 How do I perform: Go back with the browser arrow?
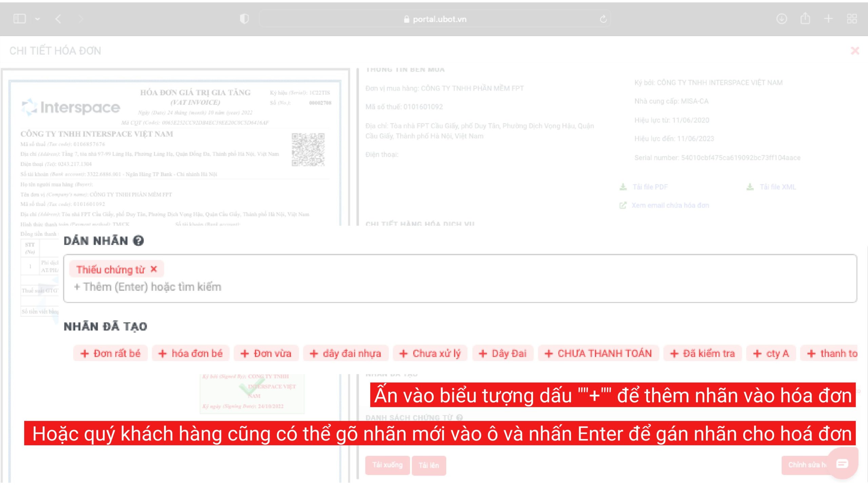(58, 19)
